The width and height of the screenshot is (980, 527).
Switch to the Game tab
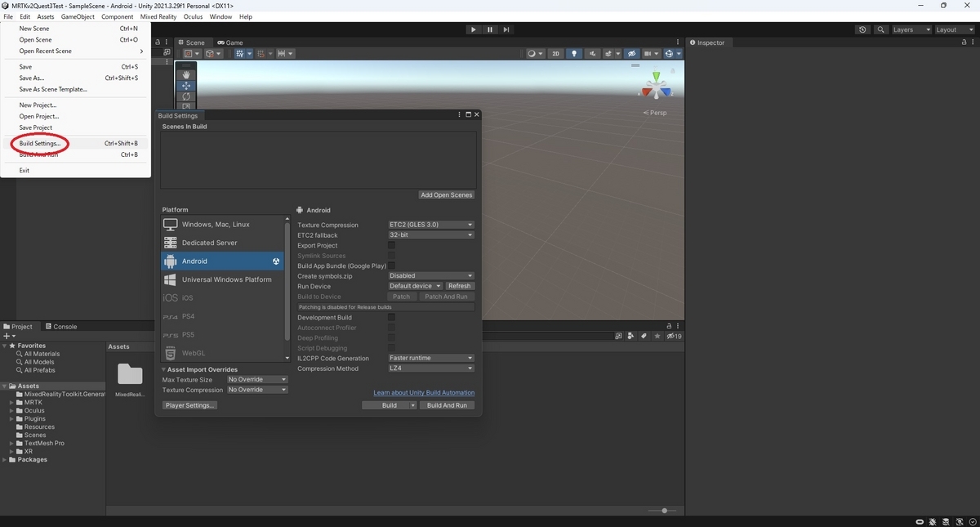point(230,42)
